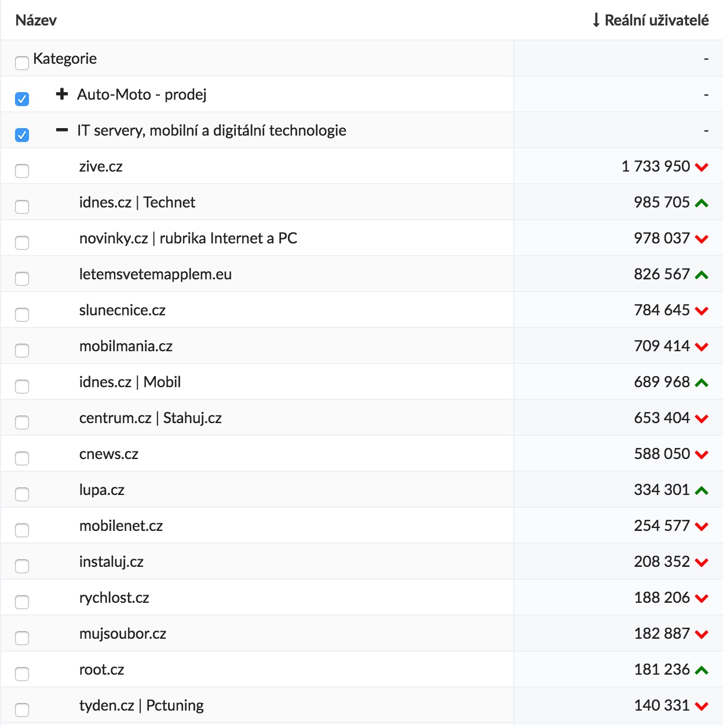Click the red down arrow for instaluj.cz

[x=702, y=563]
